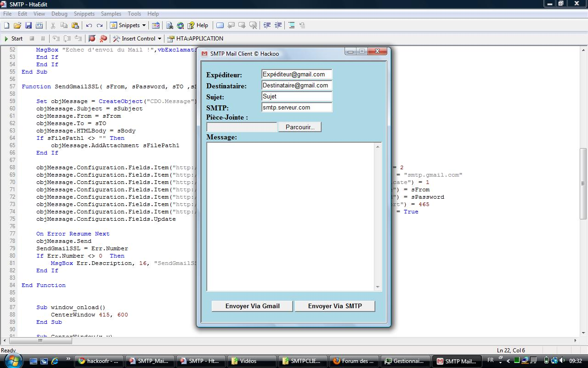Save the file with the floppy disk icon
The height and width of the screenshot is (368, 588).
point(28,25)
